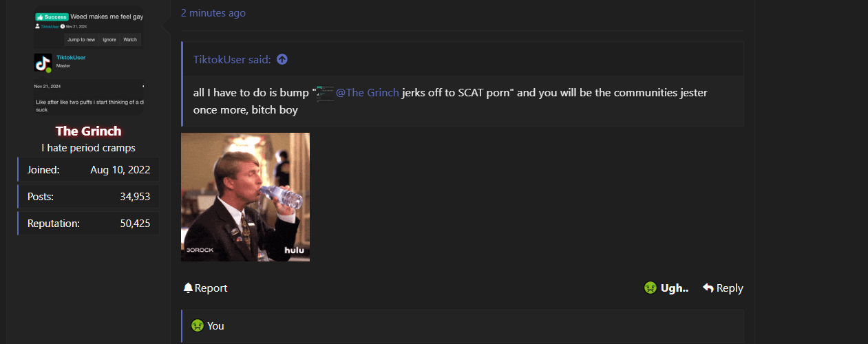Click the "Ugh.." reaction label
The height and width of the screenshot is (344, 868).
click(x=675, y=288)
